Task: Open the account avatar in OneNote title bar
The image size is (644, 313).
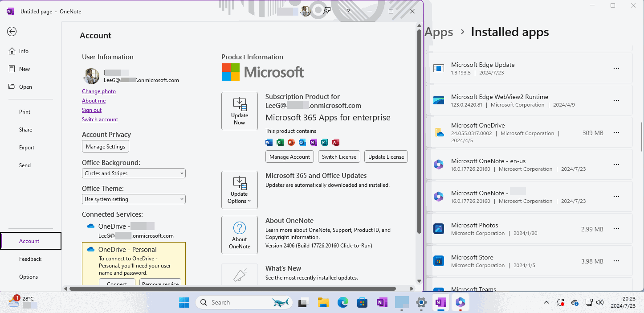Action: (x=306, y=11)
